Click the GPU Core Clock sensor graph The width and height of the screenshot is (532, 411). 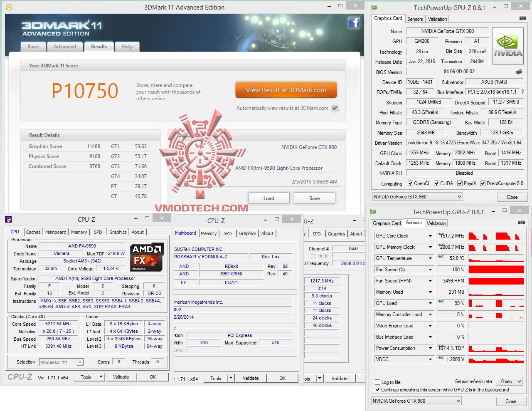click(x=496, y=236)
